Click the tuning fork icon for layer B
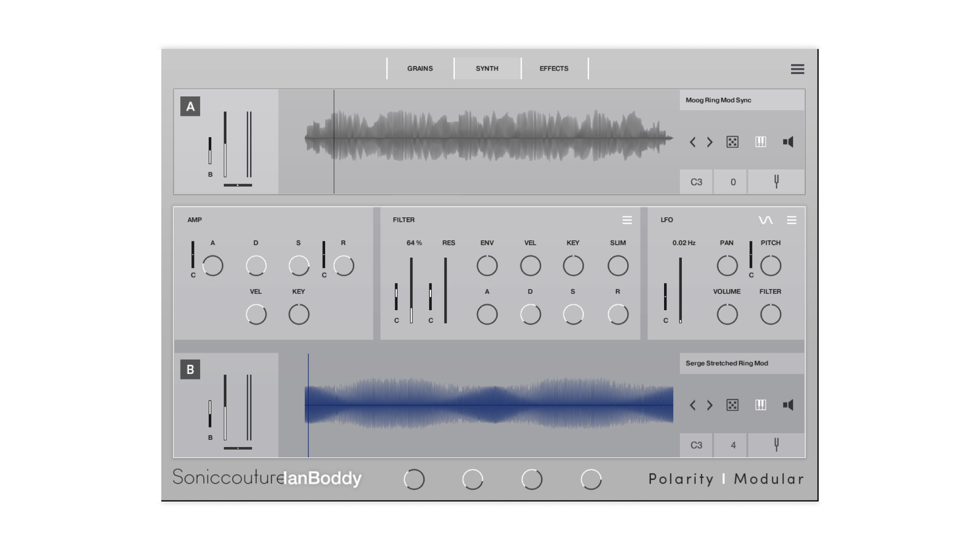Screen dimensions: 980x551 pyautogui.click(x=776, y=445)
